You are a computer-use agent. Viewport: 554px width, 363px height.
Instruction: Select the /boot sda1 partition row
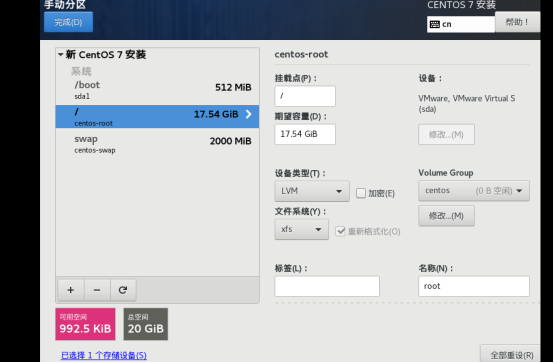click(x=157, y=91)
